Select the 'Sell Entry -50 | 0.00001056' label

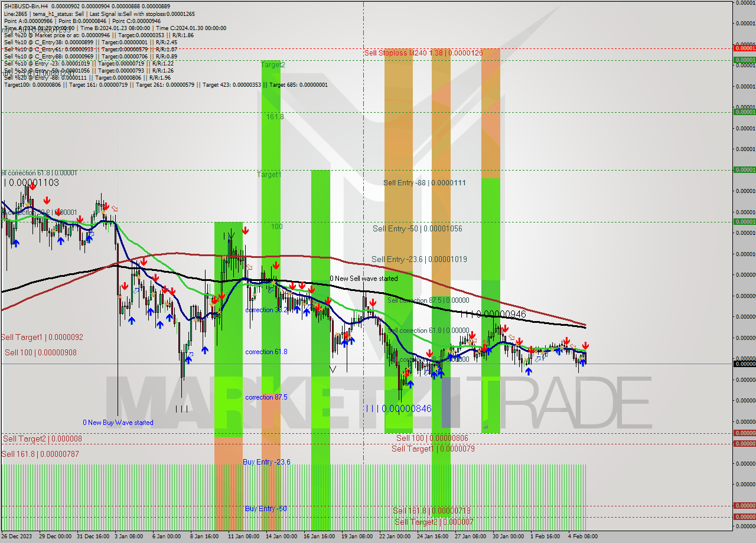tap(417, 228)
